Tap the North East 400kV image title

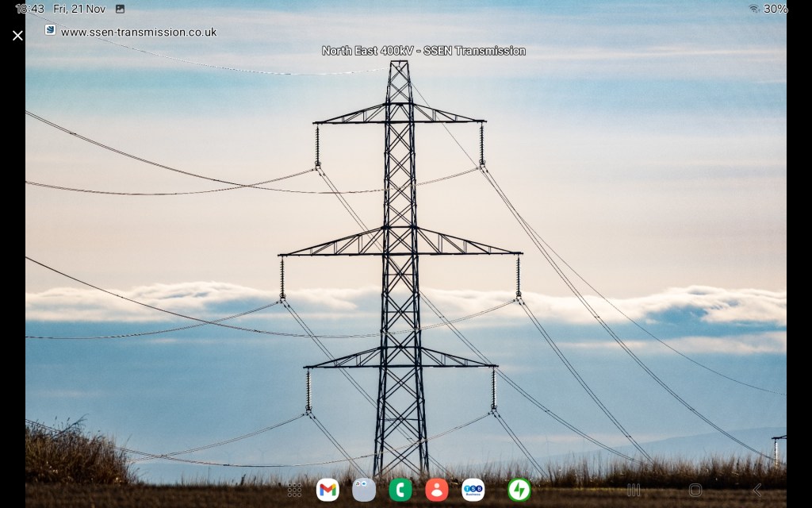click(423, 51)
